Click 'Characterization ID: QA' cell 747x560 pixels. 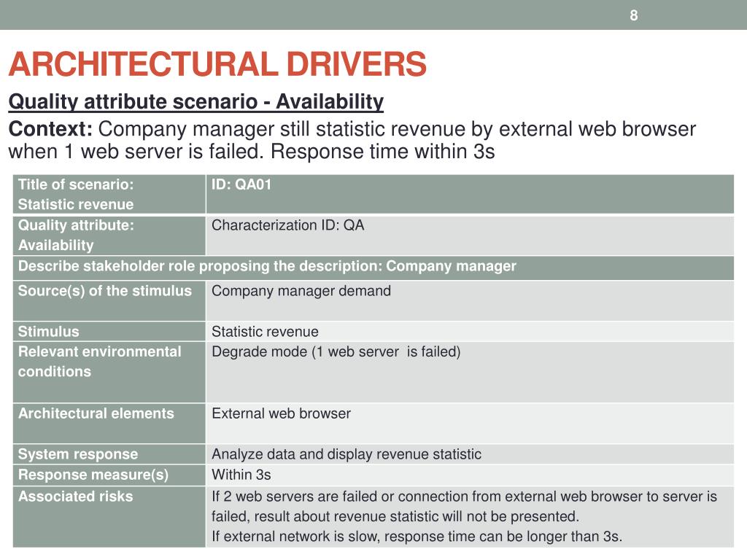click(x=470, y=236)
